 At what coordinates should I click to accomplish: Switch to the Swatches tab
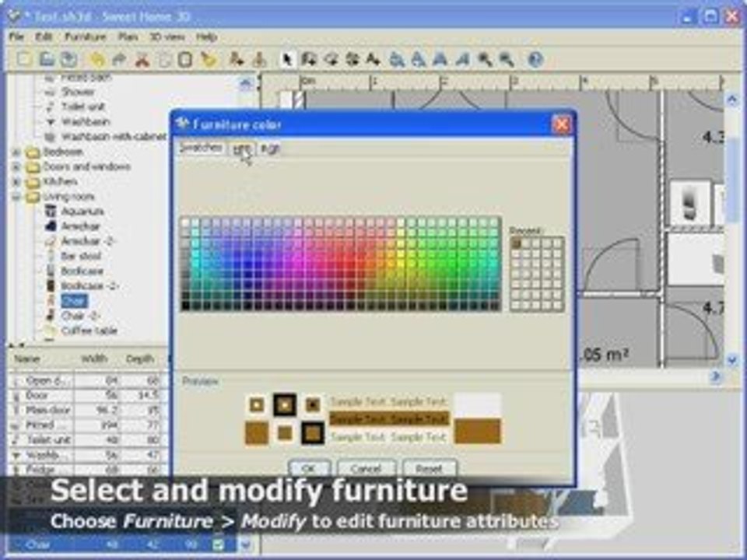click(201, 148)
